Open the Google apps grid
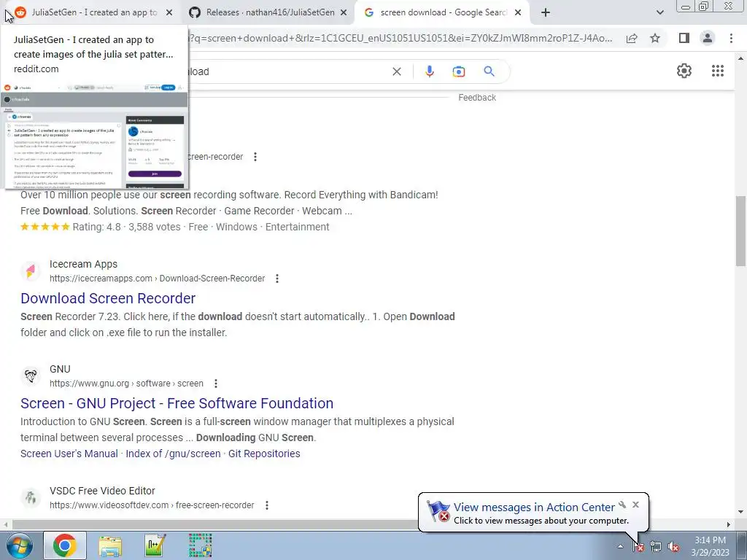This screenshot has height=560, width=747. coord(718,71)
